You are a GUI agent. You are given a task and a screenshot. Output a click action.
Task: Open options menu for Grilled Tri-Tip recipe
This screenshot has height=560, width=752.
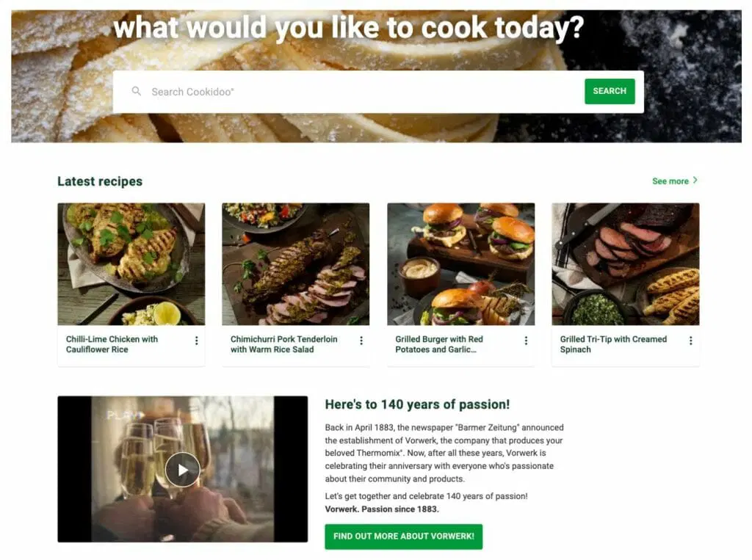click(x=690, y=341)
